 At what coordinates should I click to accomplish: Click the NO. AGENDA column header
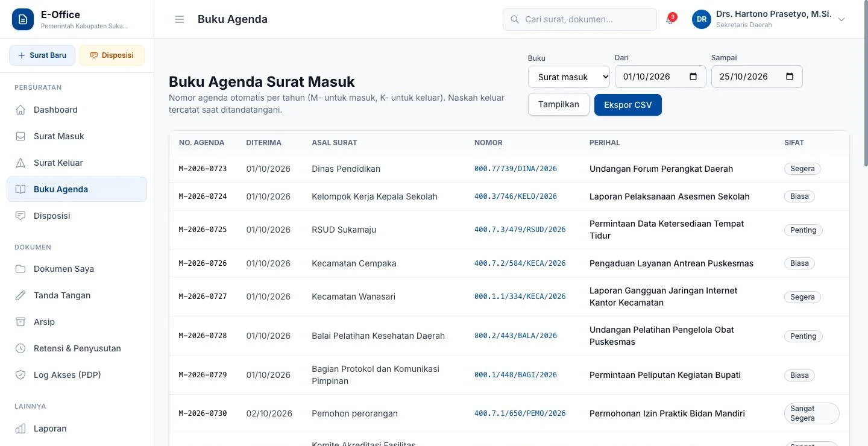pos(201,143)
